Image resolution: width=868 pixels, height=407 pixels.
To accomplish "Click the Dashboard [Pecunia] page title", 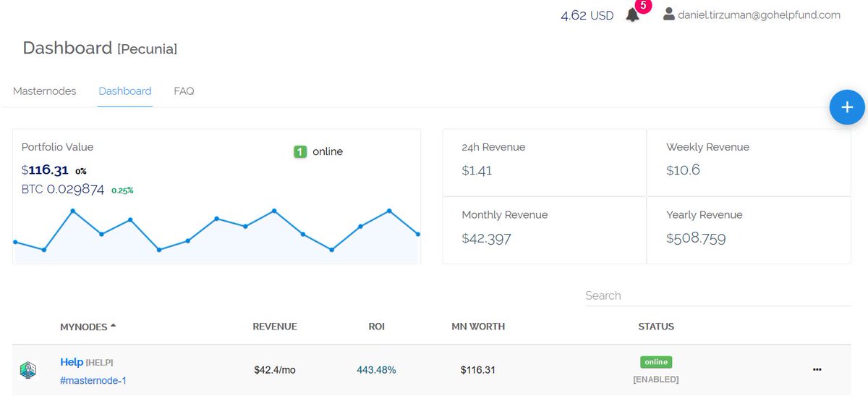I will tap(100, 49).
